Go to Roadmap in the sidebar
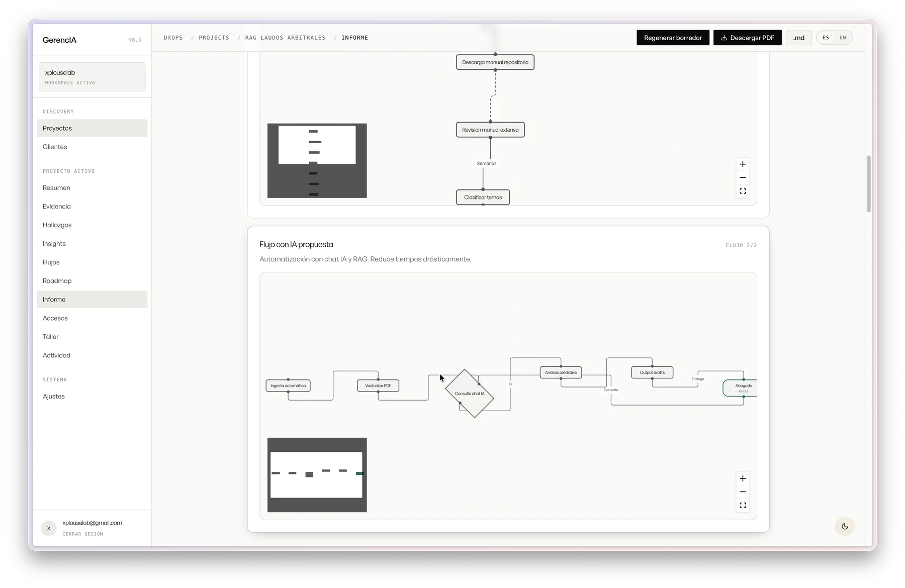905x588 pixels. 92,281
